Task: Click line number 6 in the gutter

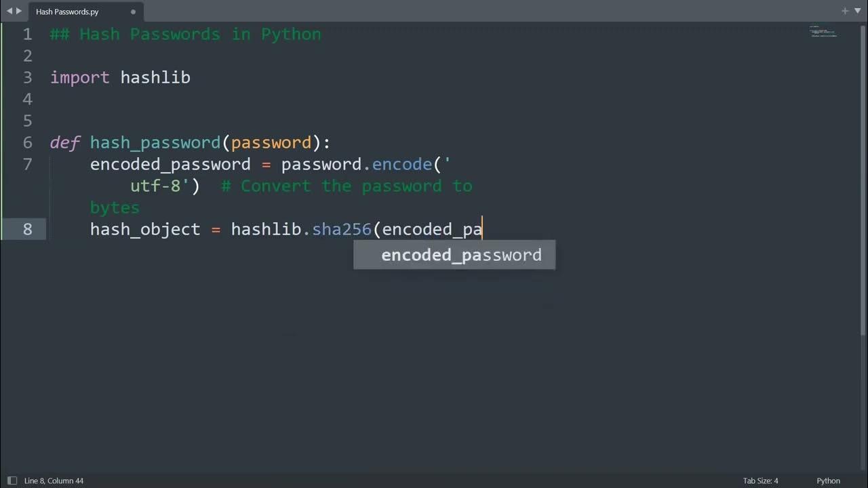Action: pos(28,142)
